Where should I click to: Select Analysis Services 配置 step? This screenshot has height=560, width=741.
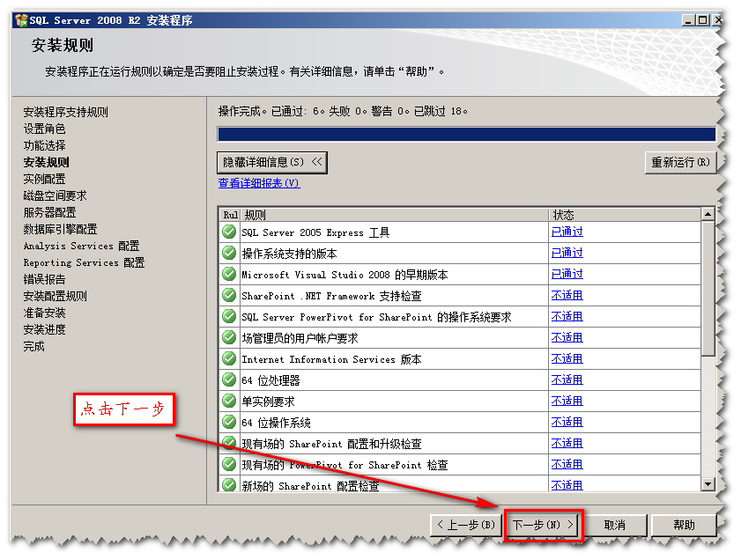click(x=81, y=246)
